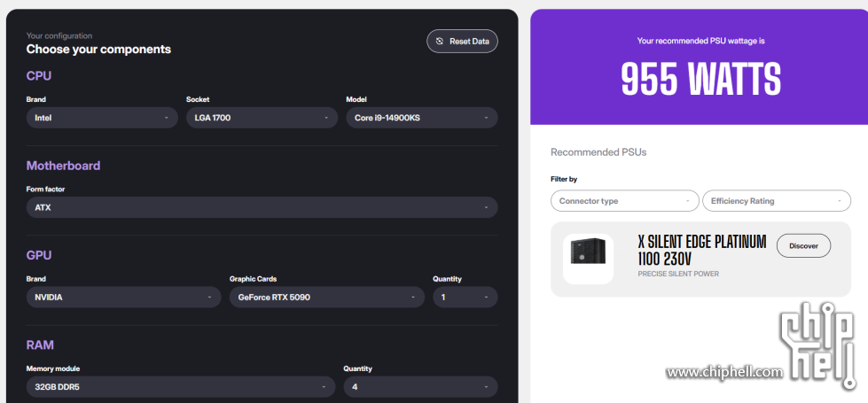This screenshot has height=403, width=868.
Task: Click the Recommended PSUs heading
Action: coord(598,152)
